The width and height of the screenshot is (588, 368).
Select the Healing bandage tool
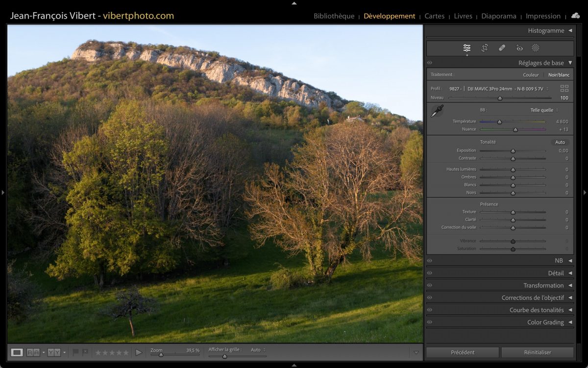coord(502,48)
